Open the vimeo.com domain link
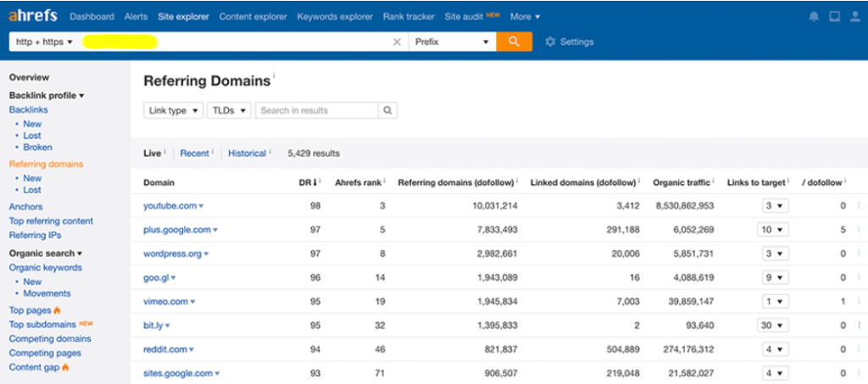This screenshot has height=384, width=868. (166, 302)
